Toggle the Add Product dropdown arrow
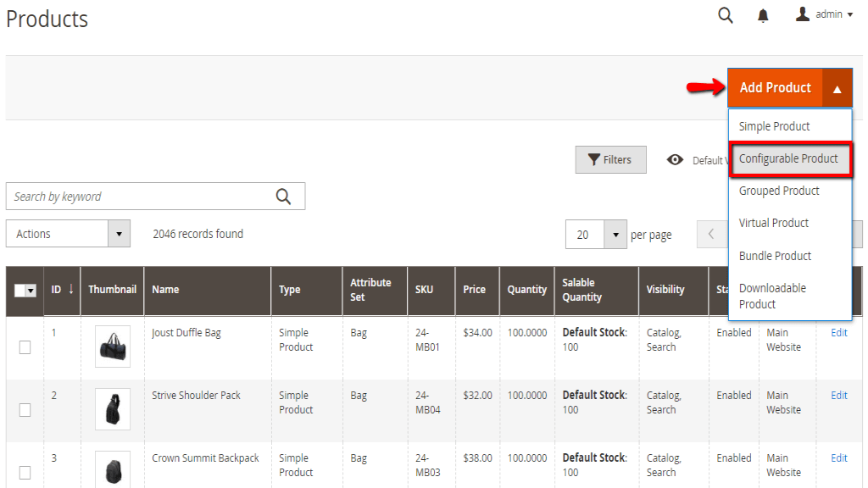 pyautogui.click(x=837, y=88)
